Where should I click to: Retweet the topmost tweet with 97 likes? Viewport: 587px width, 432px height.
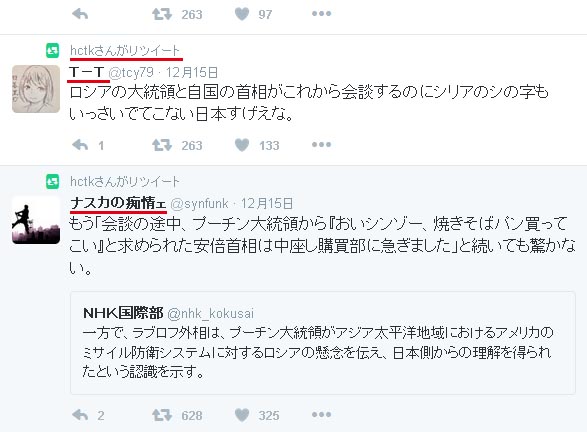(162, 14)
